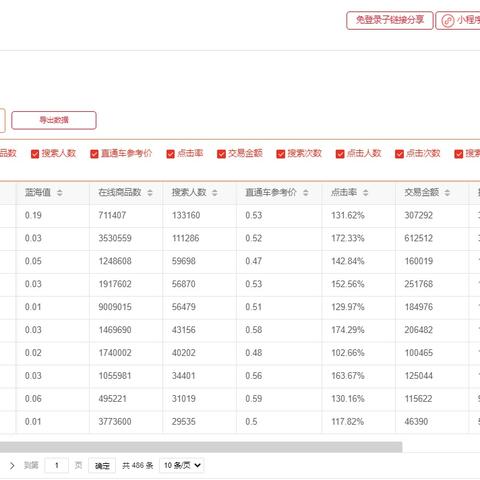Select cell value 40202
480x480 pixels.
point(184,353)
